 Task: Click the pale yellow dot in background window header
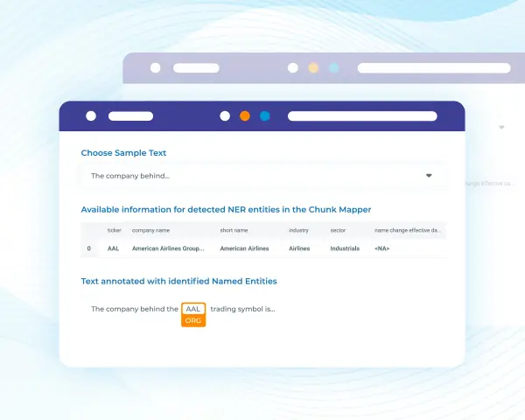313,68
